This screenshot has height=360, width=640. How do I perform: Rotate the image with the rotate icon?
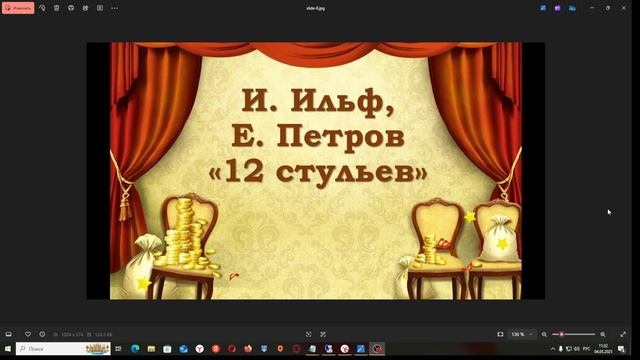click(x=42, y=8)
